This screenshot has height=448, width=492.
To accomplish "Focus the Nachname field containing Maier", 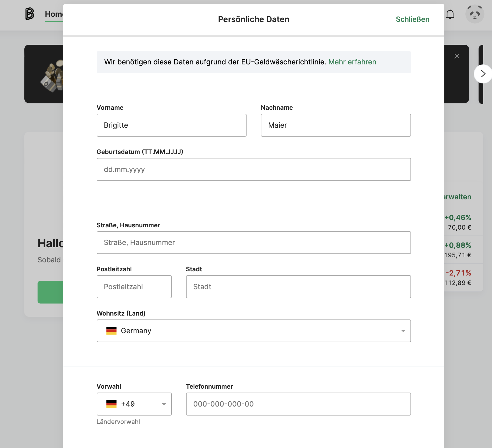I will (x=336, y=125).
